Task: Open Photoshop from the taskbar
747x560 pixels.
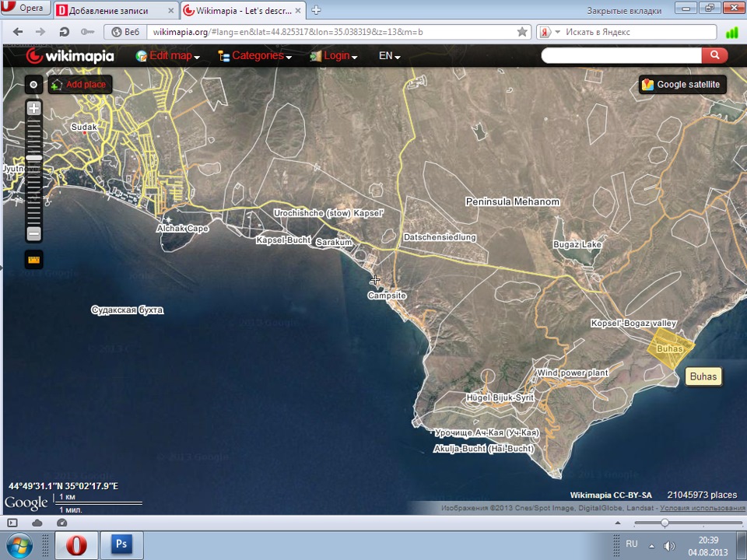Action: (x=121, y=545)
